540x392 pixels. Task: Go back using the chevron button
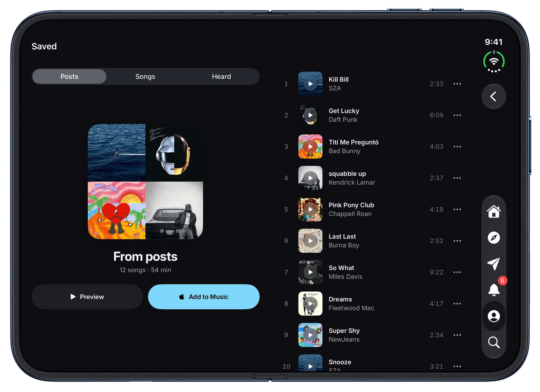[494, 96]
